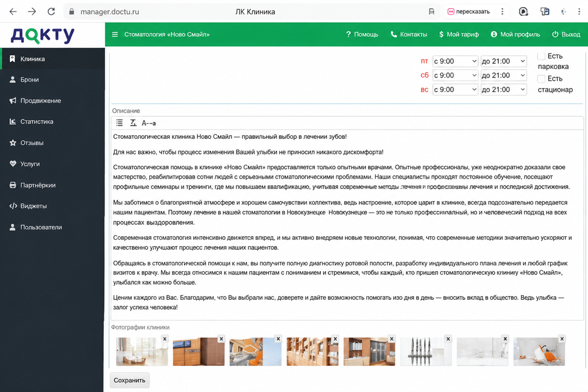This screenshot has width=588, height=392.
Task: Click the A--a typography tool in the editor
Action: (149, 123)
